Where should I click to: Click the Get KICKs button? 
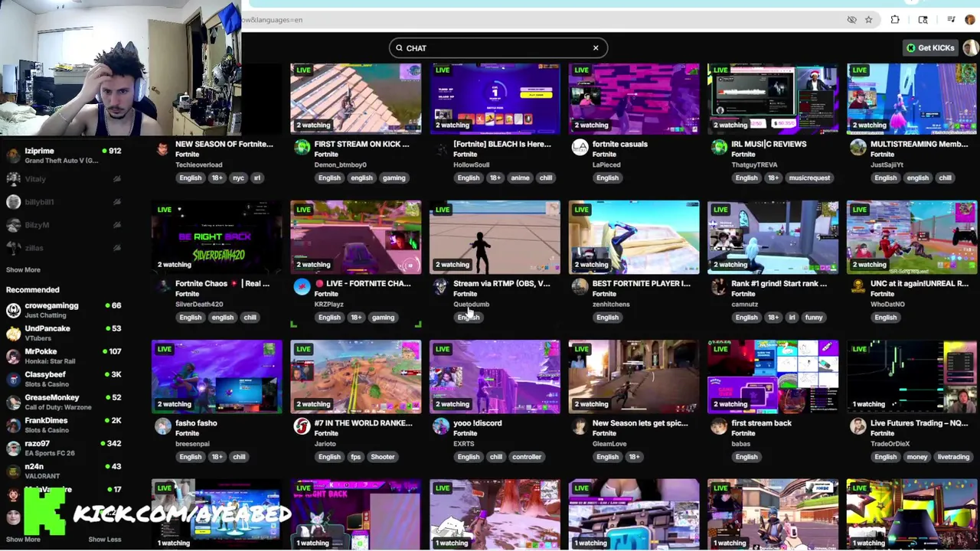(x=930, y=47)
